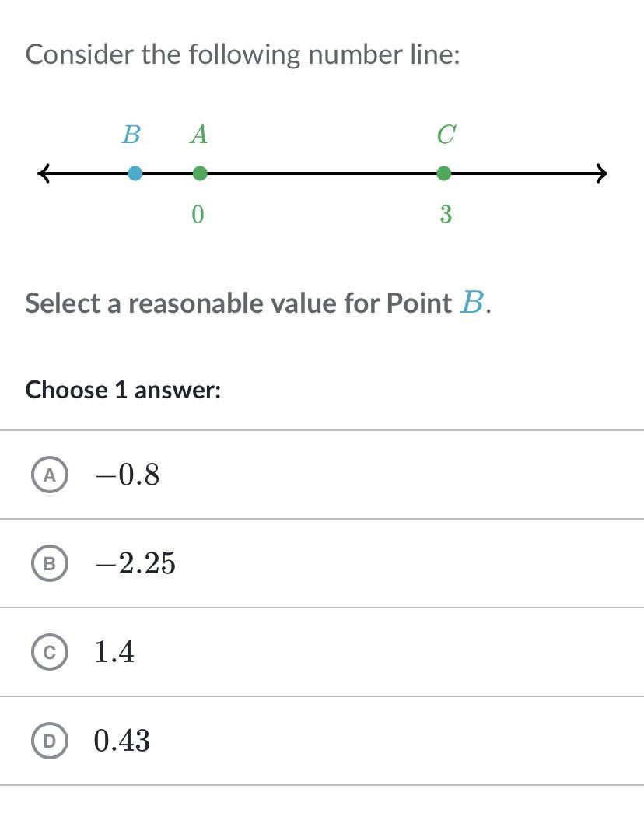Click the letter C label above the number line

click(446, 135)
